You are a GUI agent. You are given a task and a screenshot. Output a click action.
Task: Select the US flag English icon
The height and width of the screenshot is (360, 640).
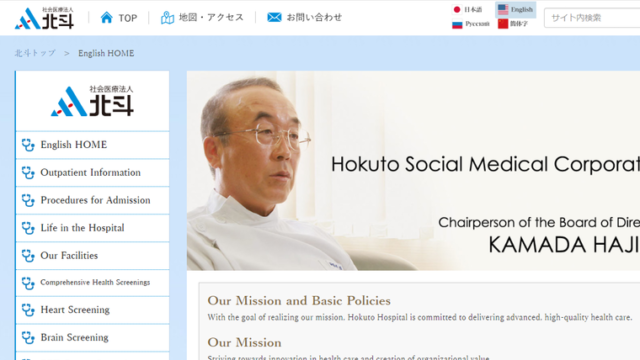(x=503, y=9)
